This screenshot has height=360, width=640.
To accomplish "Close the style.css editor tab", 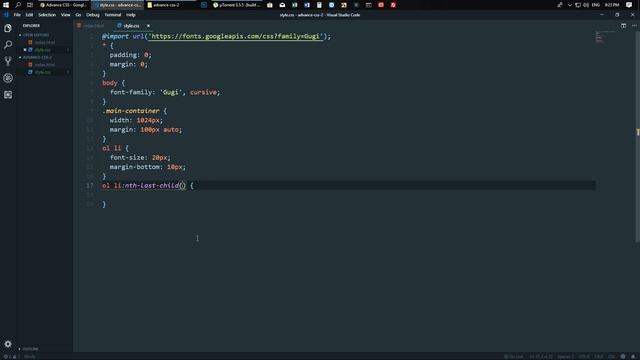I will [148, 26].
